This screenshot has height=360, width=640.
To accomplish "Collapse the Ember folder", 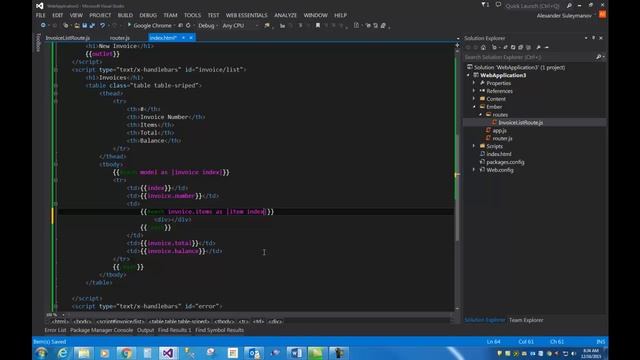I will pos(474,107).
